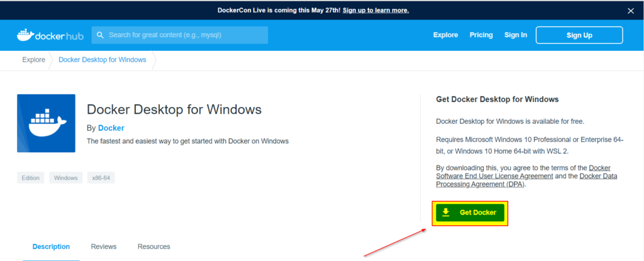Image resolution: width=644 pixels, height=261 pixels.
Task: Click the Docker Desktop whale product image
Action: (46, 123)
